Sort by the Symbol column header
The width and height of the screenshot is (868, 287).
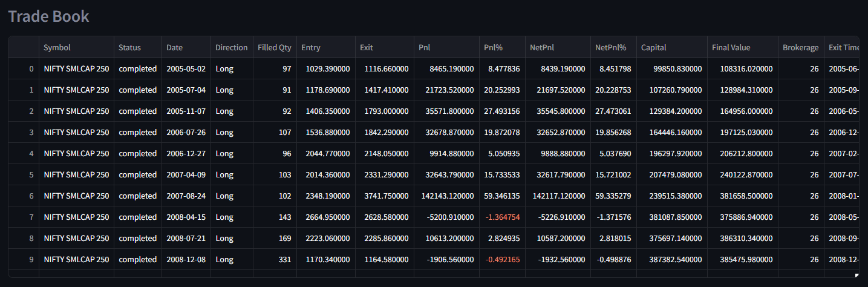coord(76,47)
